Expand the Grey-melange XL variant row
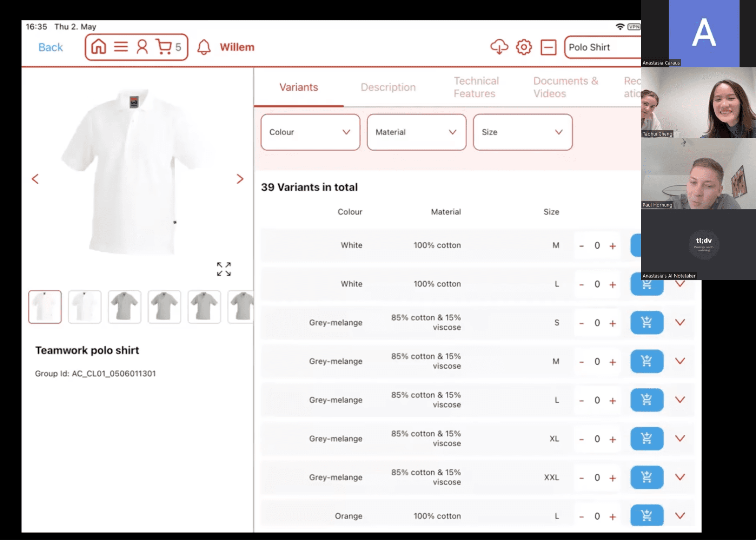Screen dimensions: 756x540 pos(680,439)
